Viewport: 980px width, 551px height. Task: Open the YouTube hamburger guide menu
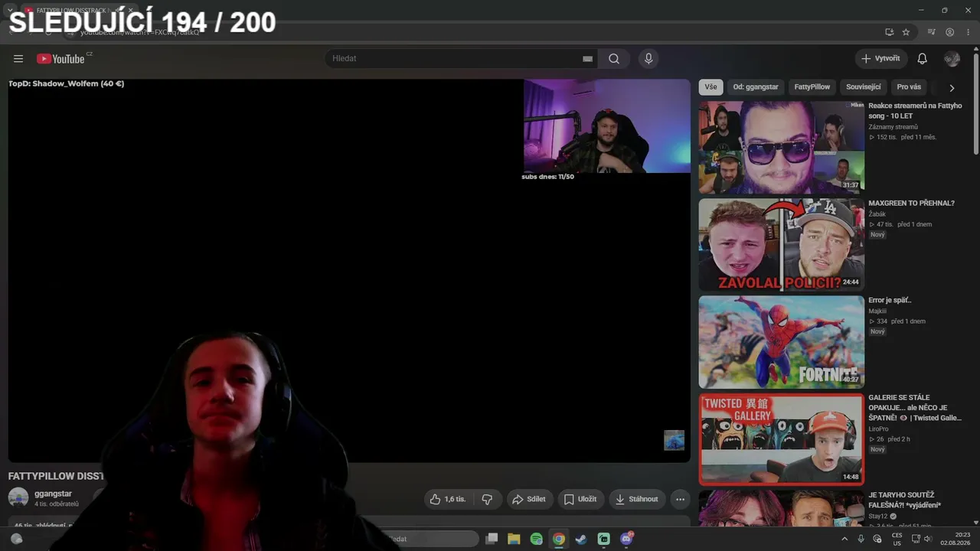click(x=18, y=59)
